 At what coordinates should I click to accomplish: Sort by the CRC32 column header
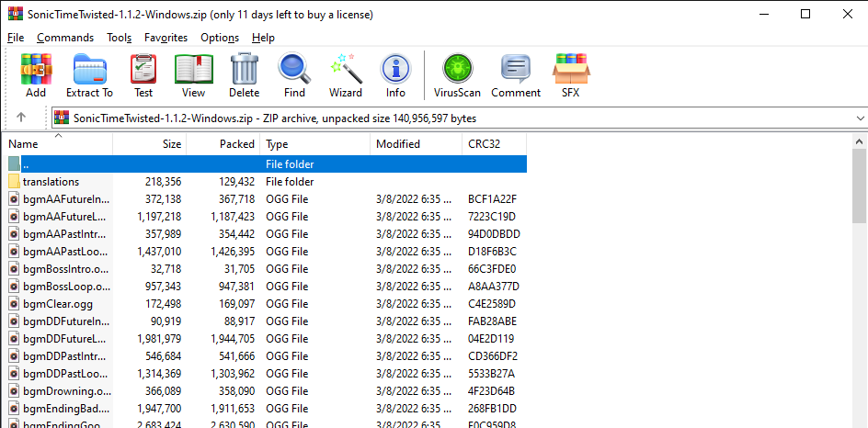[x=494, y=144]
